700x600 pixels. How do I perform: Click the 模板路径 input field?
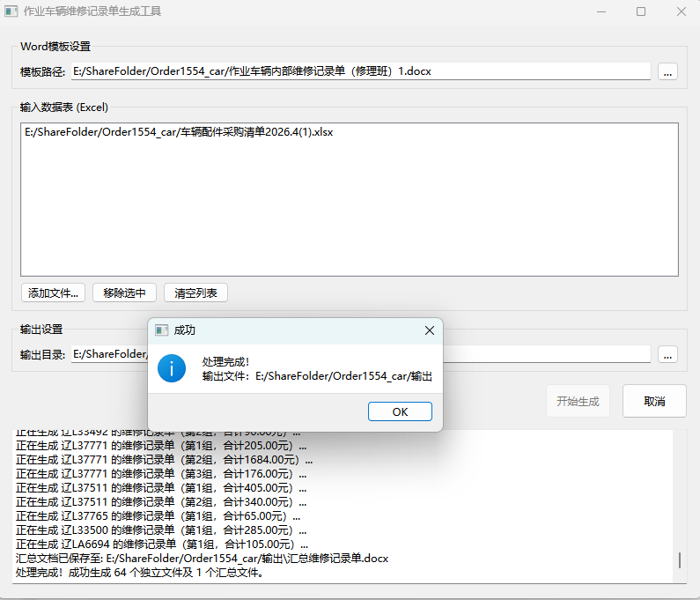(x=360, y=71)
